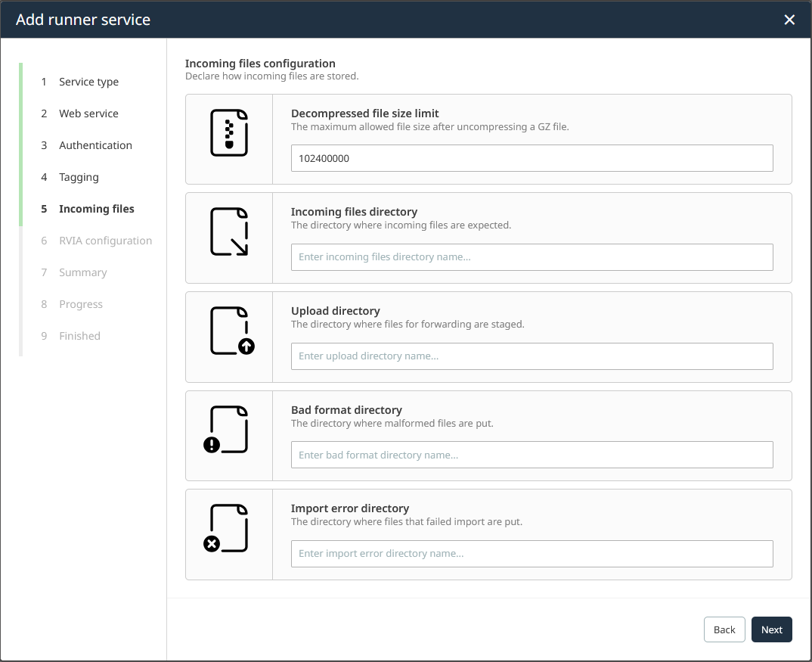812x662 pixels.
Task: Close the Add runner service dialog
Action: coord(789,20)
